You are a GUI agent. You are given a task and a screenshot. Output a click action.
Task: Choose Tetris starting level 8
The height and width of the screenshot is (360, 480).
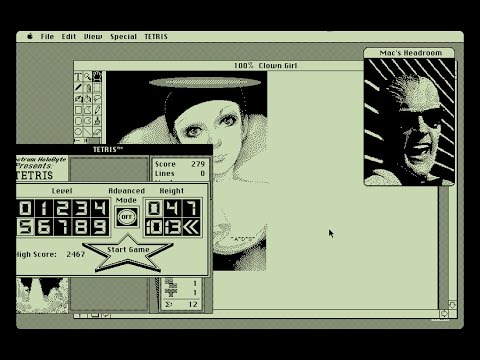click(81, 227)
